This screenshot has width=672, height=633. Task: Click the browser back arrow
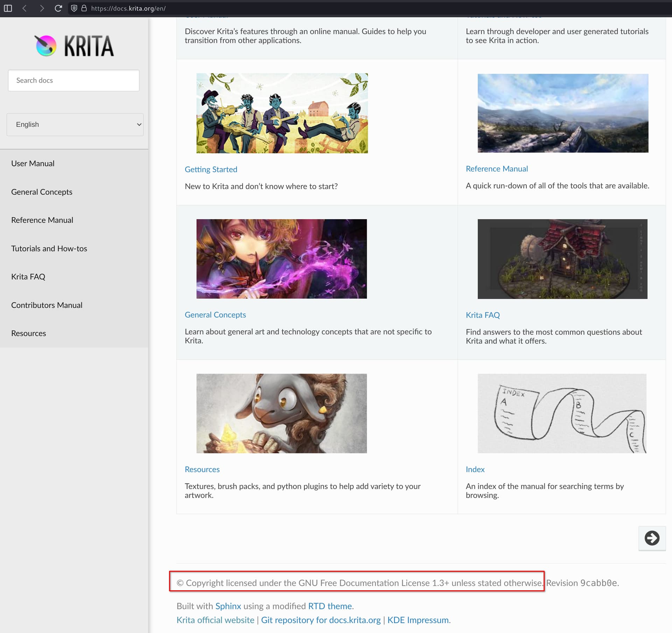[24, 8]
